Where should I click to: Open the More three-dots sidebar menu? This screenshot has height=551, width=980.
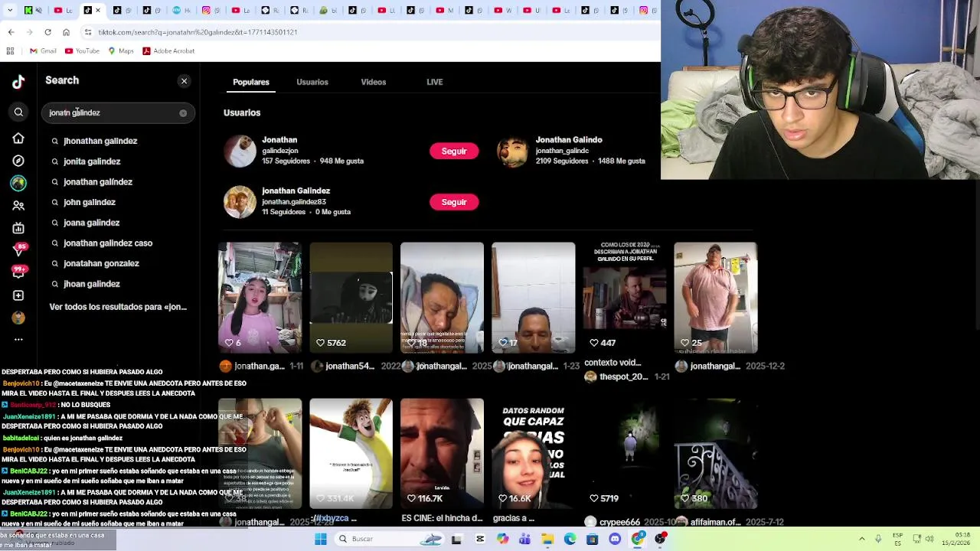18,339
